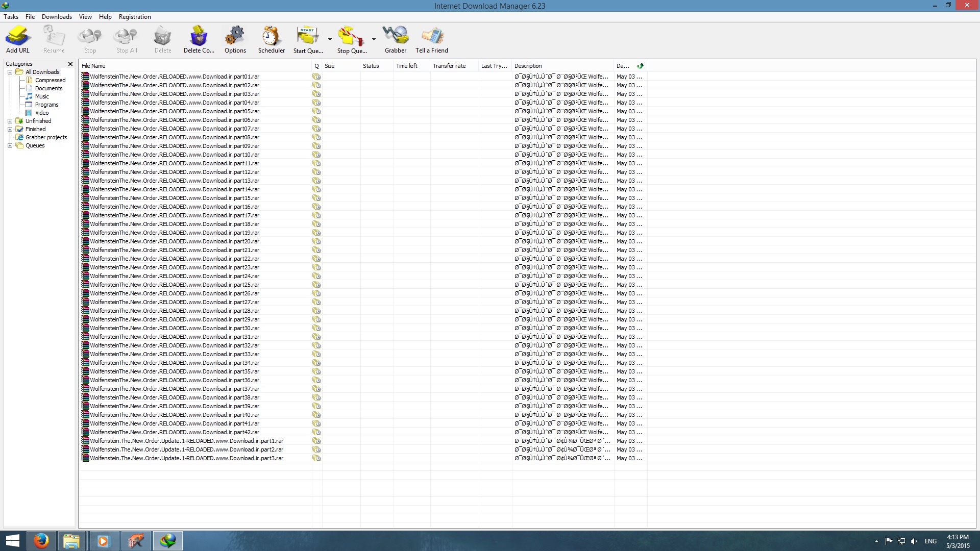Close the Categories panel
980x551 pixels.
click(70, 64)
